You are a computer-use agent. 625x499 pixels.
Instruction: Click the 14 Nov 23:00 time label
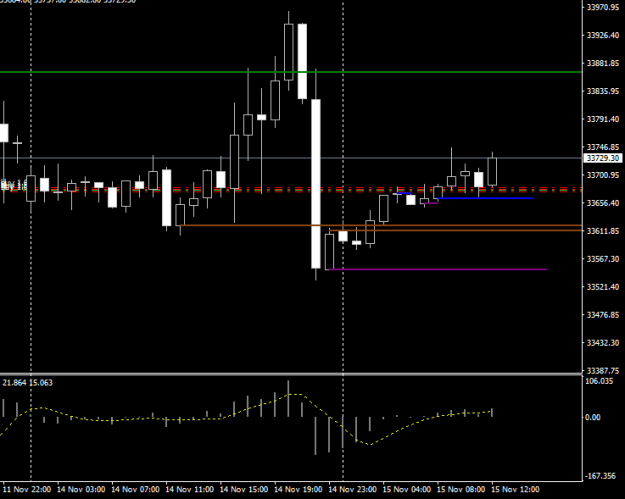tap(352, 489)
